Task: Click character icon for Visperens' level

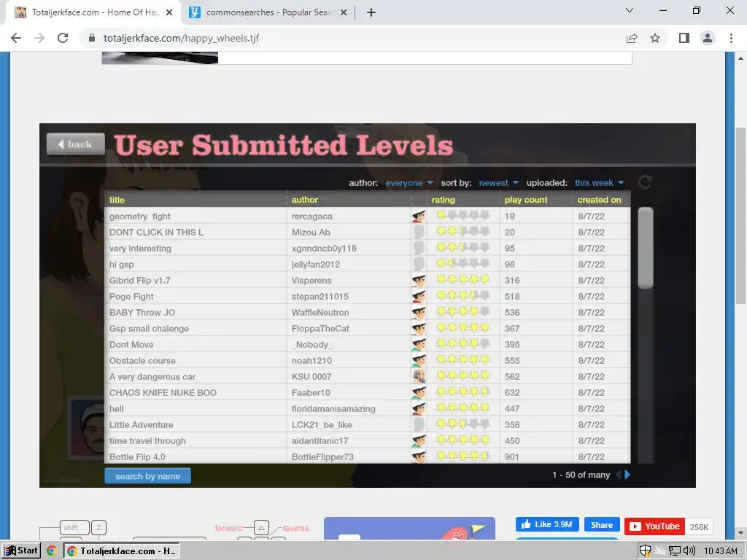Action: click(419, 281)
